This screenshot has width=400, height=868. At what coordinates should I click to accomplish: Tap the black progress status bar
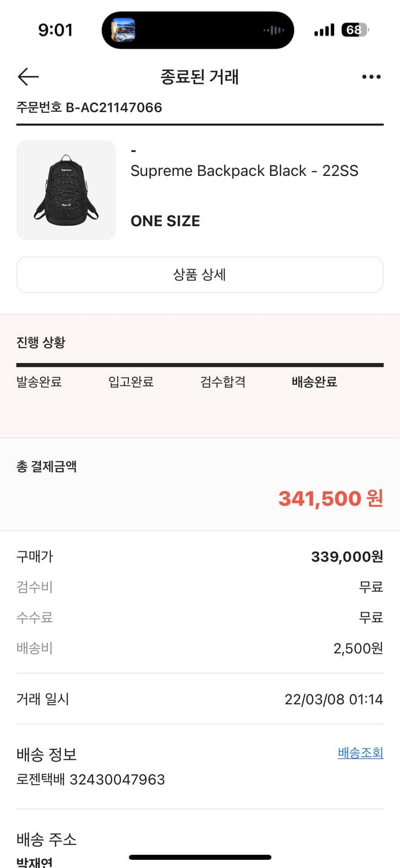click(200, 365)
